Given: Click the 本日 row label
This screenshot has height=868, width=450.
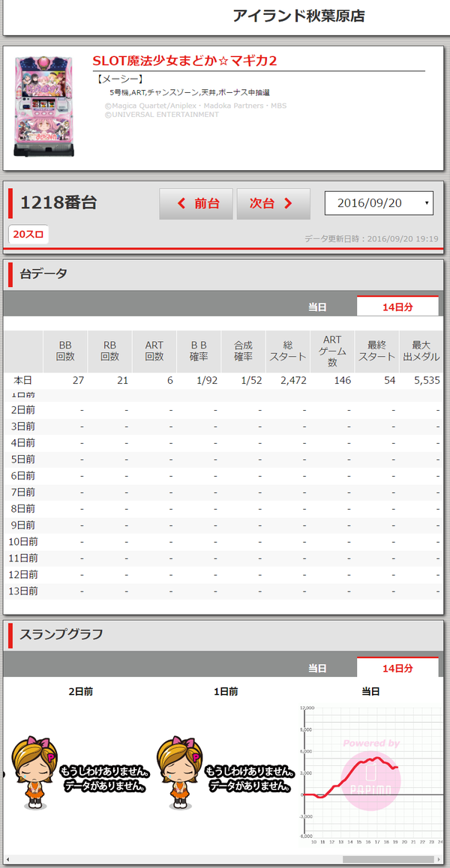Looking at the screenshot, I should 24,381.
